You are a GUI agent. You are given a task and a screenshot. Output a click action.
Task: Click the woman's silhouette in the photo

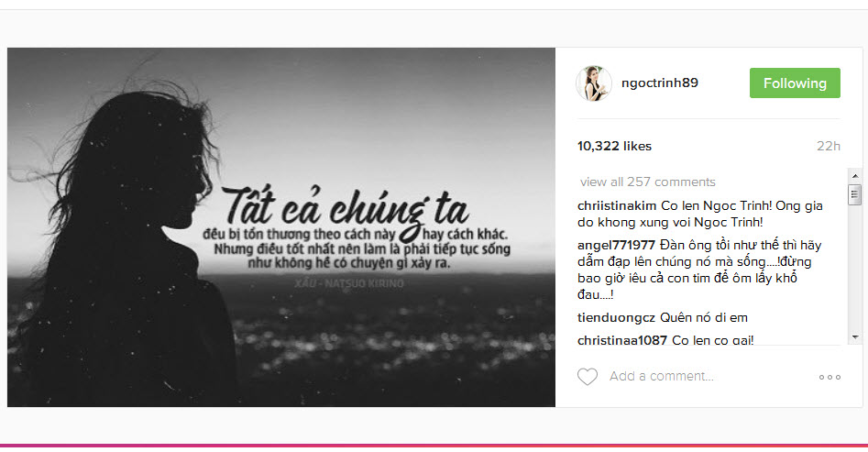(127, 249)
